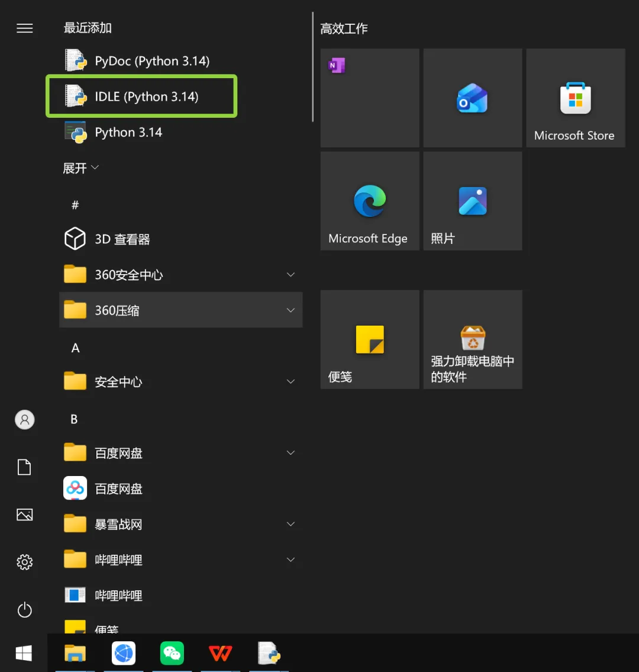Open WPS Office from the taskbar
This screenshot has width=639, height=672.
[220, 653]
